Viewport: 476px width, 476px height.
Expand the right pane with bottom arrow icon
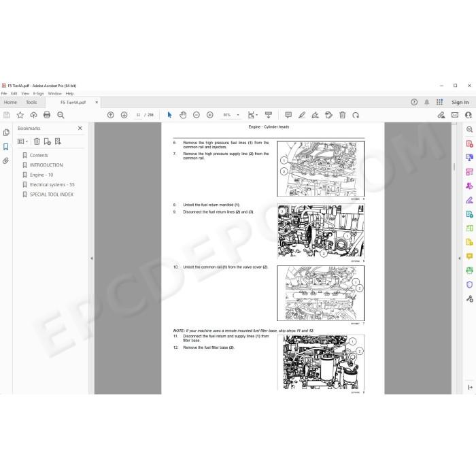click(470, 387)
